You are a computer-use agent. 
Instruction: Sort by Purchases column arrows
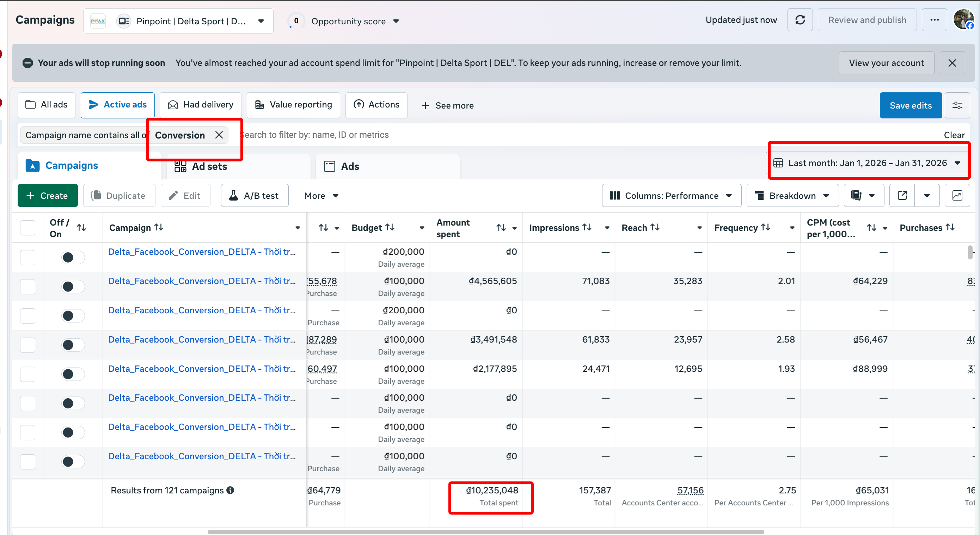click(950, 227)
